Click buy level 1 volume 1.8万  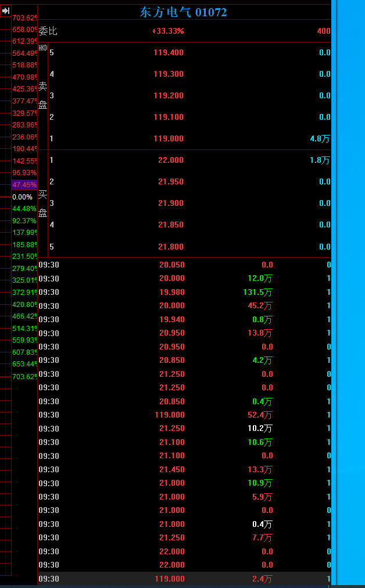tap(320, 161)
